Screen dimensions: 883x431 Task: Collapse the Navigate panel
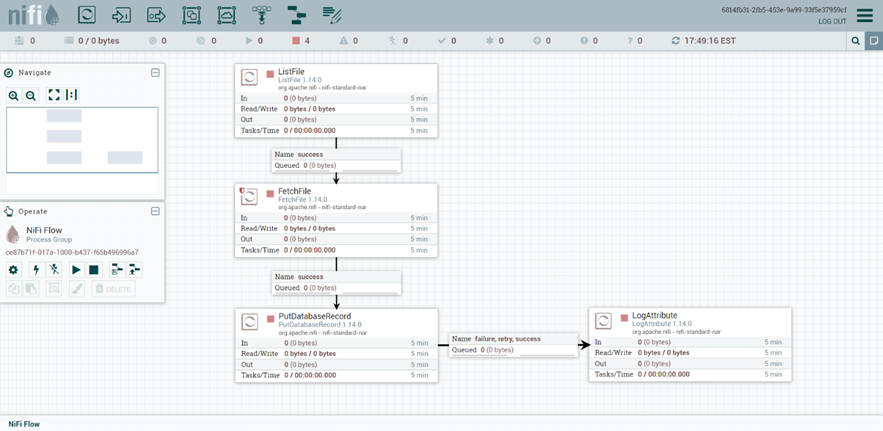155,73
